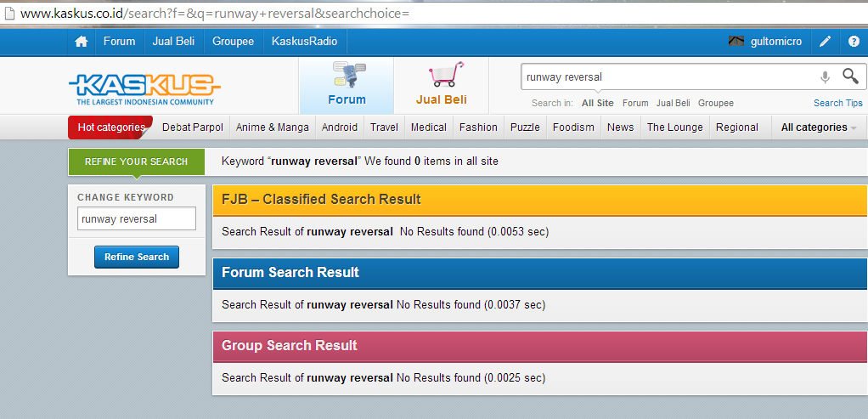Open The Lounge category
Image resolution: width=868 pixels, height=419 pixels.
(675, 127)
